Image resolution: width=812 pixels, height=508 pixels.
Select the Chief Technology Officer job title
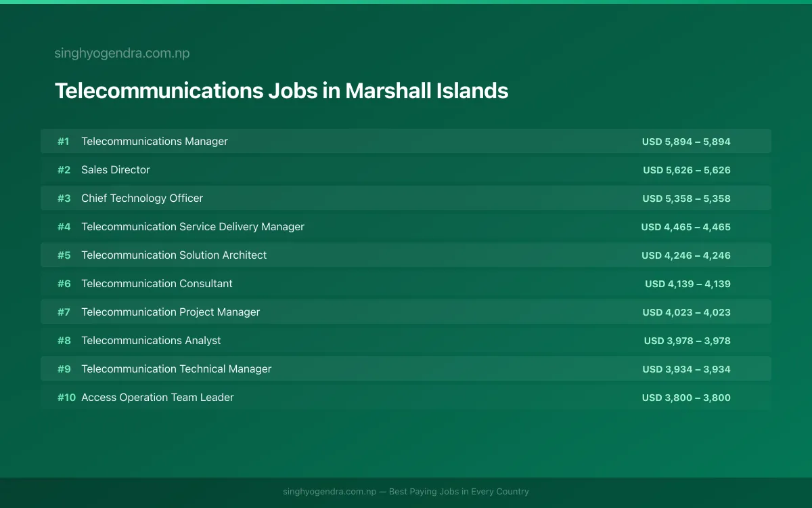(x=142, y=198)
